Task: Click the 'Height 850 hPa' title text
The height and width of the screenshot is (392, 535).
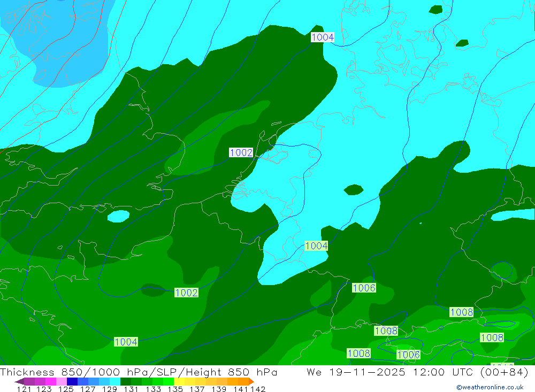Action: click(x=231, y=372)
